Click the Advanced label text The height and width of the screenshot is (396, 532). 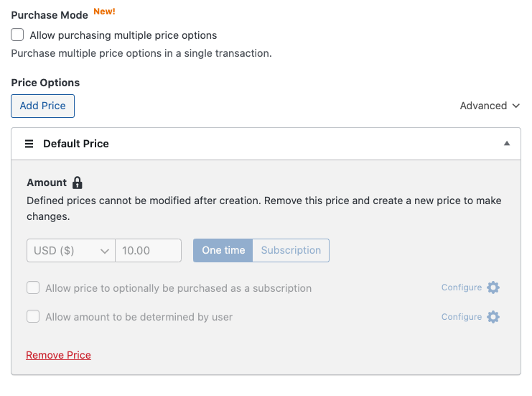tap(483, 106)
